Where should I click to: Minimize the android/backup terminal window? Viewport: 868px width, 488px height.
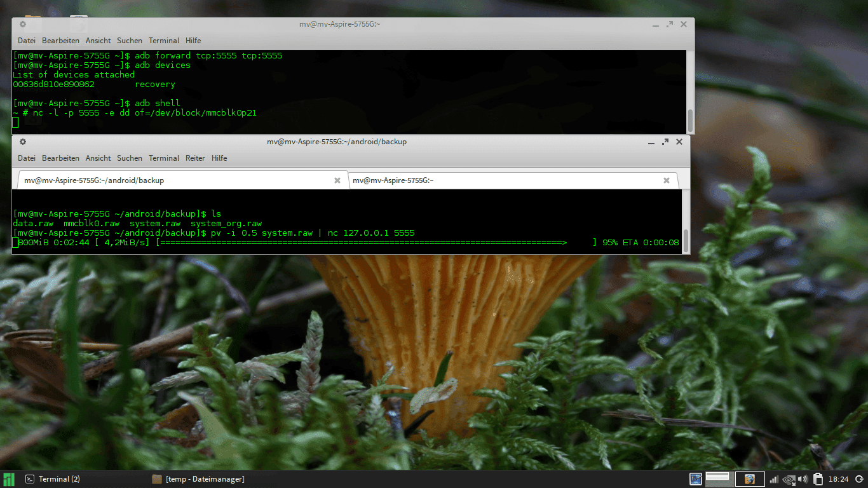pyautogui.click(x=651, y=142)
